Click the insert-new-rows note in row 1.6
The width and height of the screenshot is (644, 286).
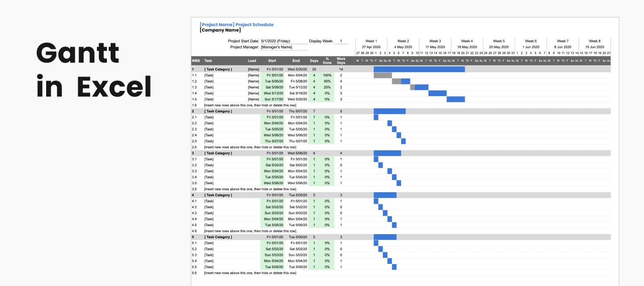[x=250, y=106]
